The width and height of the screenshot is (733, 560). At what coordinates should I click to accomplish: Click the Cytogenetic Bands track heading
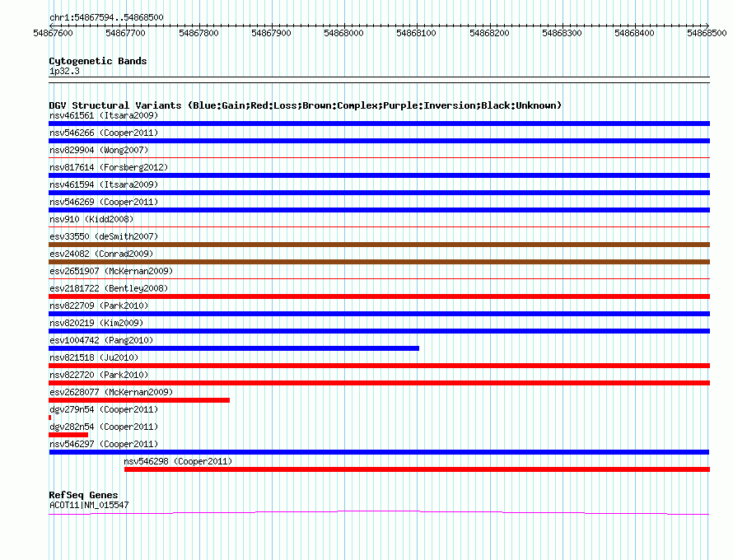pyautogui.click(x=98, y=61)
